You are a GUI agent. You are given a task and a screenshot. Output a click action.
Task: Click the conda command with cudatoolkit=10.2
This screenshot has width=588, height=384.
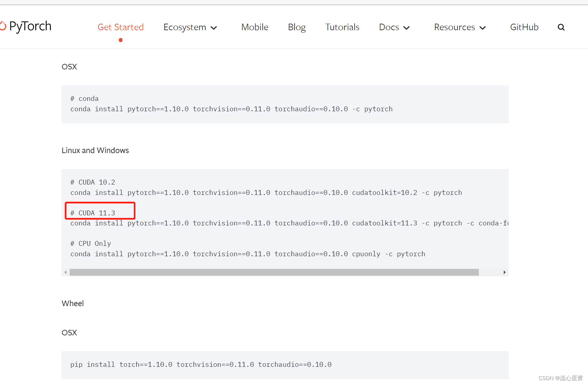point(266,193)
